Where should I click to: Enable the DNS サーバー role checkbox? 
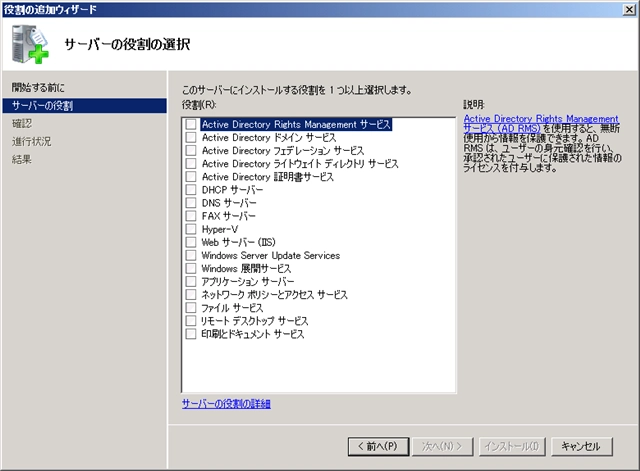[191, 202]
